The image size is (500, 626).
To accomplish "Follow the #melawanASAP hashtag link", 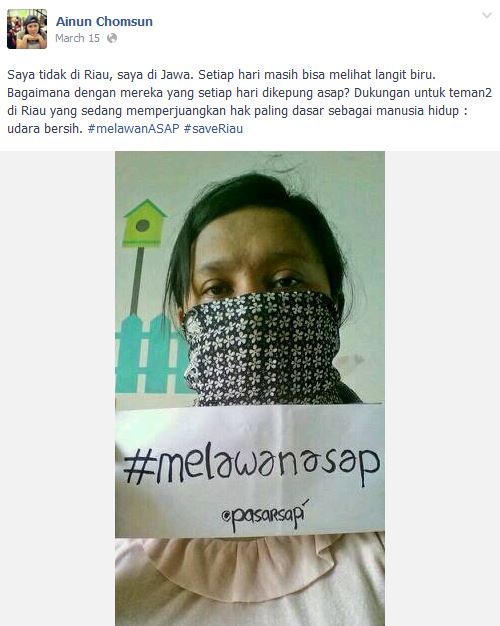I will (133, 129).
